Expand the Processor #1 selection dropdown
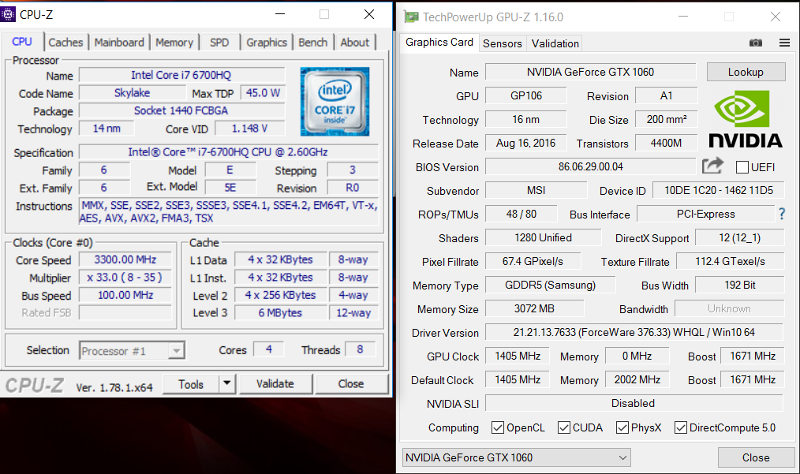This screenshot has width=800, height=474. point(176,350)
